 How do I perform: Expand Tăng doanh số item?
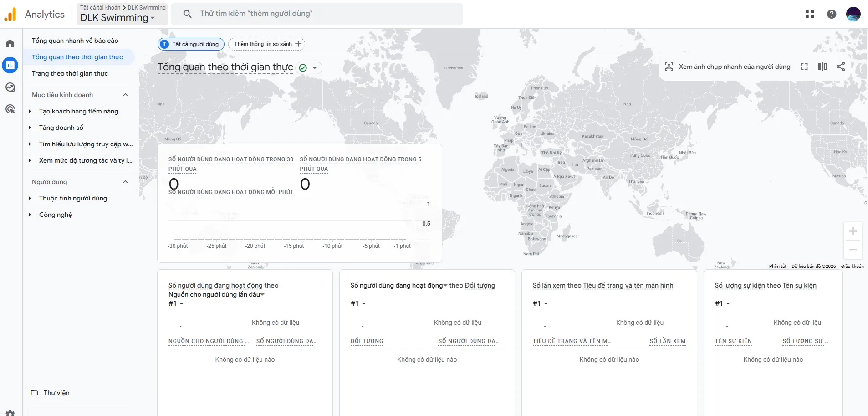(x=30, y=128)
